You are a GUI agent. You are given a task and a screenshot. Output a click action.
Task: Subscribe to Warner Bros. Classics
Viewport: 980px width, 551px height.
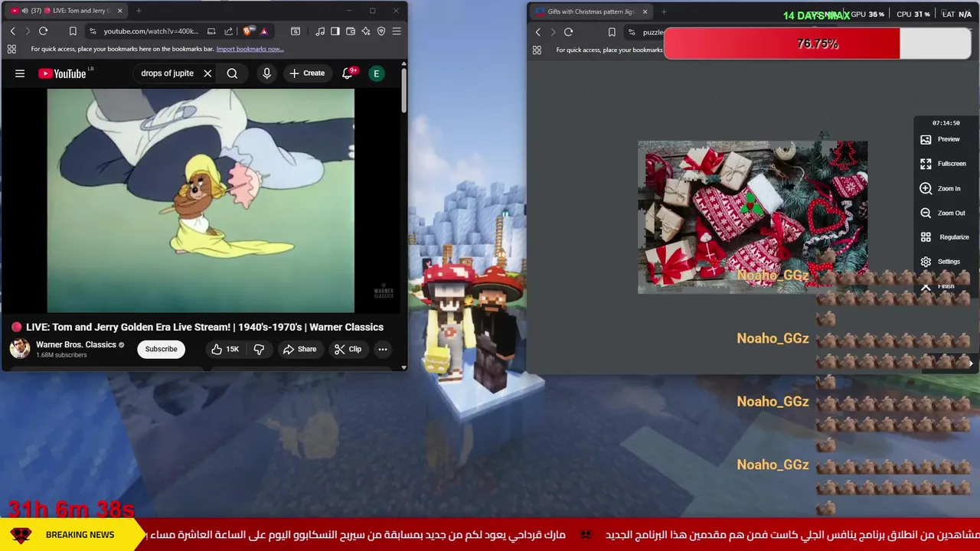click(161, 349)
